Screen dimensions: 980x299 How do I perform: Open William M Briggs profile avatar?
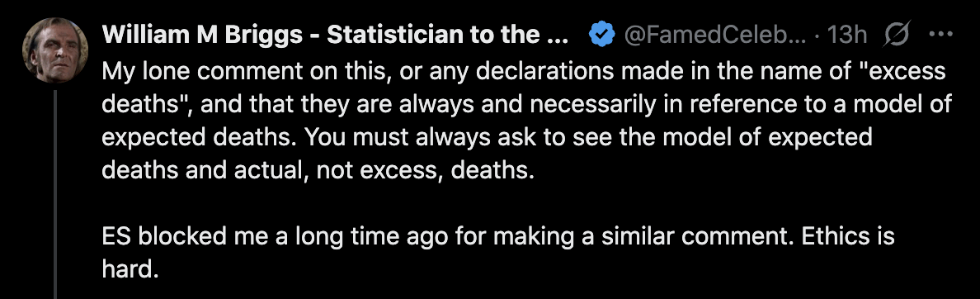(54, 50)
